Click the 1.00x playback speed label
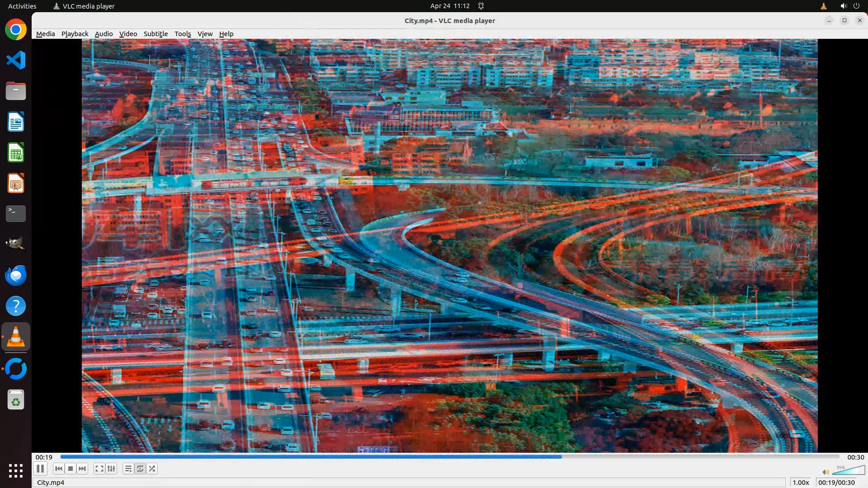The height and width of the screenshot is (488, 868). [x=800, y=483]
